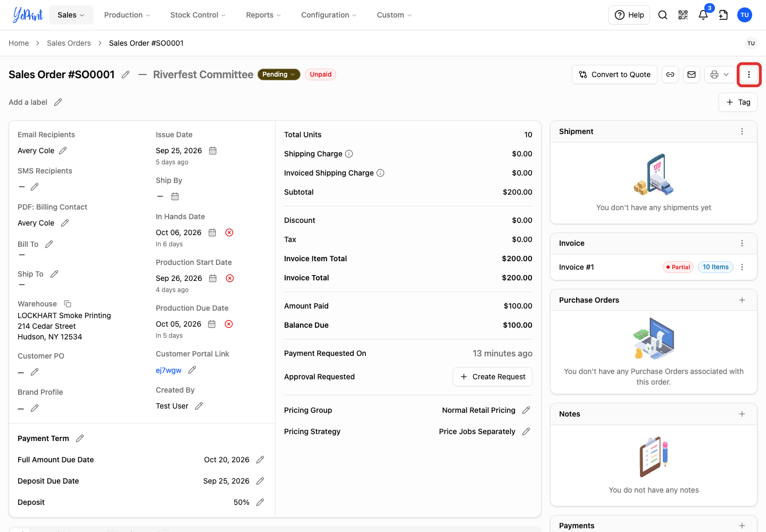Copy the Warehouse address icon
The width and height of the screenshot is (766, 532).
[x=68, y=304]
